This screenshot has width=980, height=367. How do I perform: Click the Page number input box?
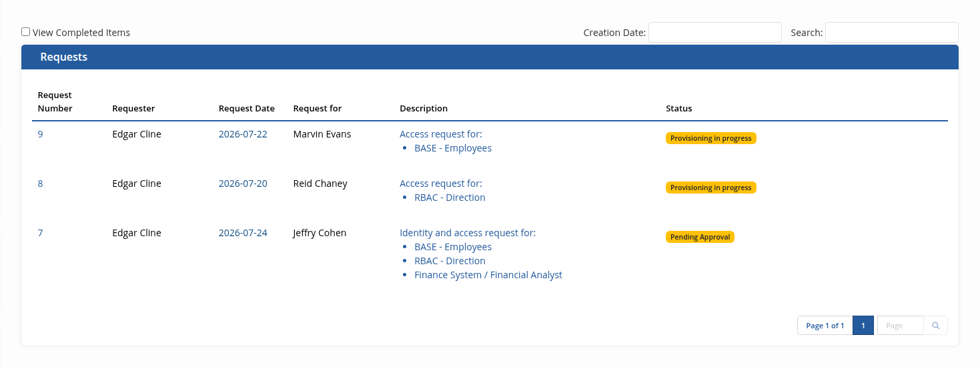point(900,326)
